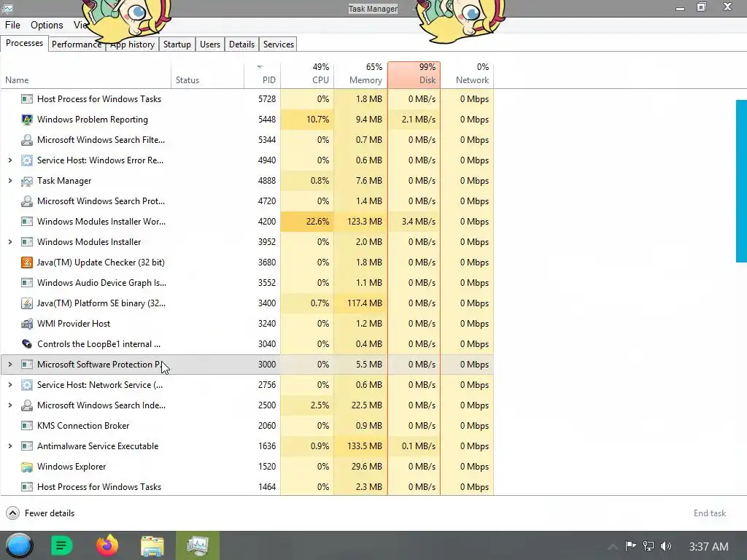Sort by the Disk column header

pyautogui.click(x=414, y=75)
